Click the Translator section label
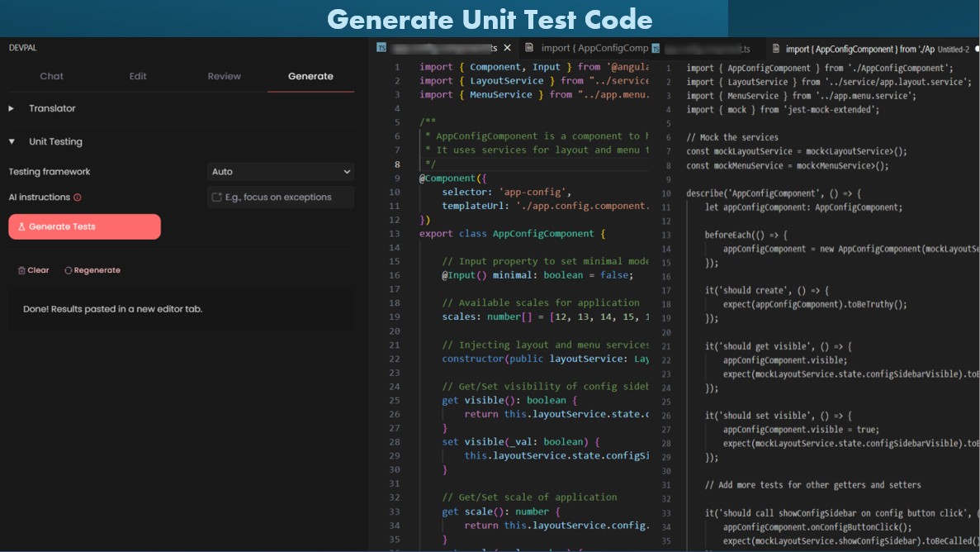 (x=52, y=108)
